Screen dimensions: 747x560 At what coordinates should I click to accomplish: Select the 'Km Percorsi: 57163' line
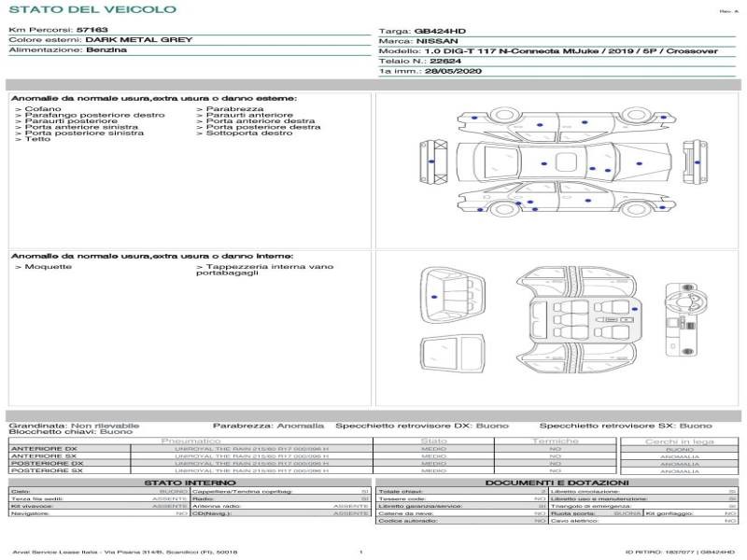pyautogui.click(x=59, y=30)
